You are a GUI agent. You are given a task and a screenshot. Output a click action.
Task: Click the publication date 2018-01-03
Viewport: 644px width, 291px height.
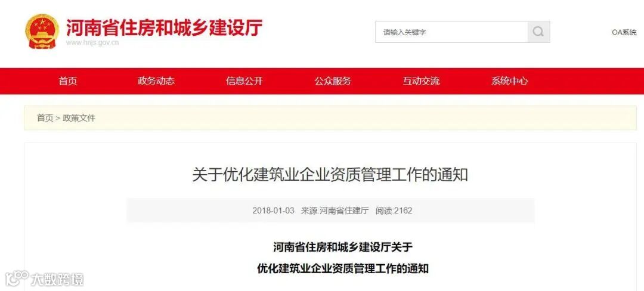(274, 211)
